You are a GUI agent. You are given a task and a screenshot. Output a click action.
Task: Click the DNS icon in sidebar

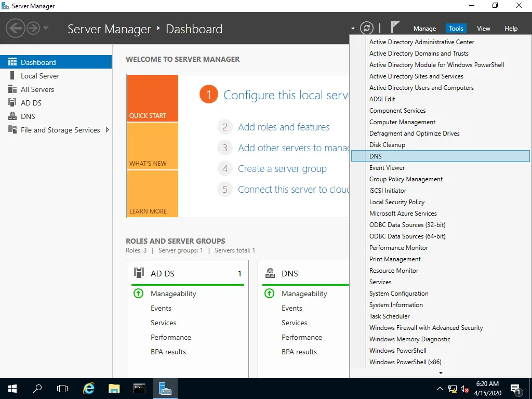[12, 116]
